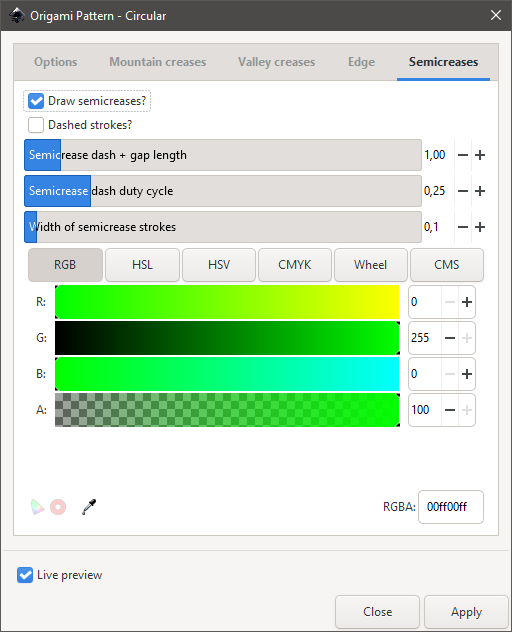Adjust the Semicrease dash duty cycle slider
Image resolution: width=512 pixels, height=632 pixels.
(223, 191)
